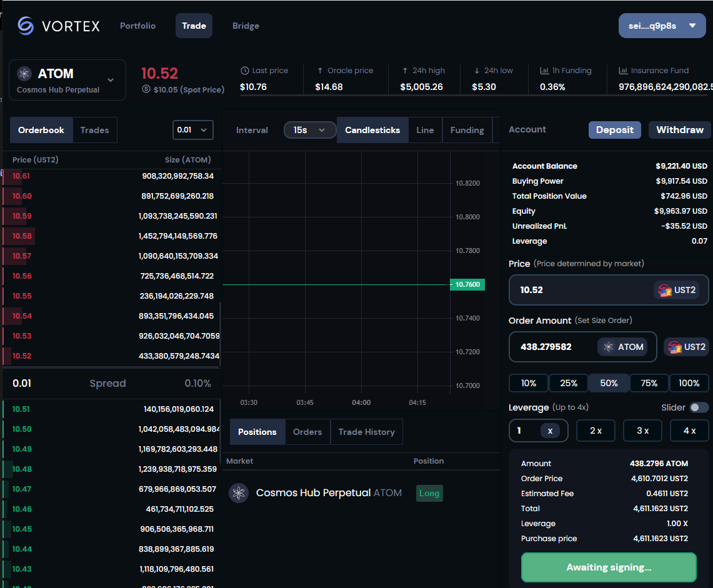
Task: Show the Candlesticks chart
Action: tap(372, 130)
